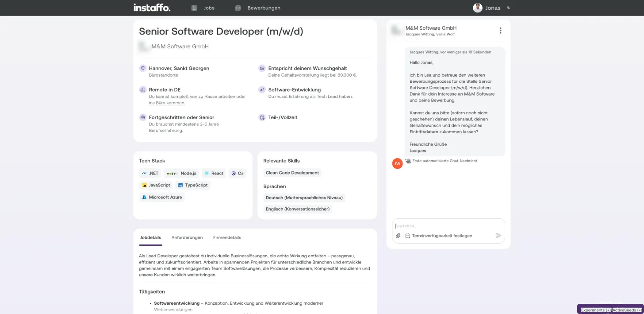
Task: Open the Jobs page from the top navigation
Action: tap(203, 8)
